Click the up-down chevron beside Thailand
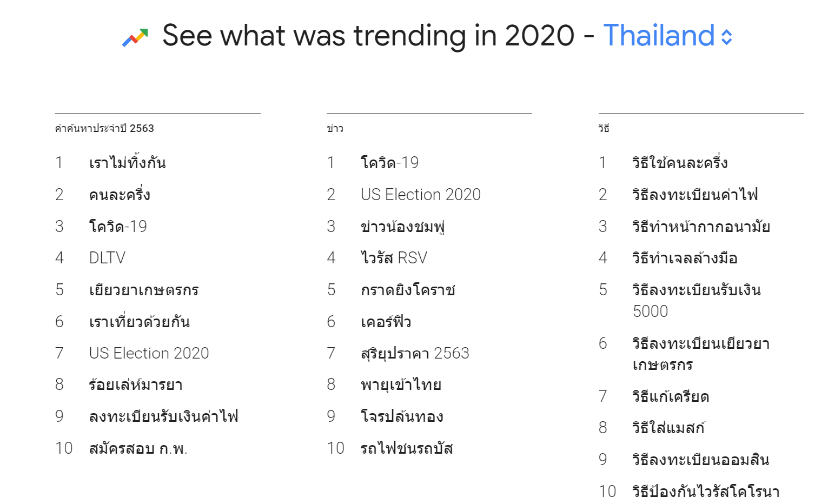 click(x=727, y=37)
